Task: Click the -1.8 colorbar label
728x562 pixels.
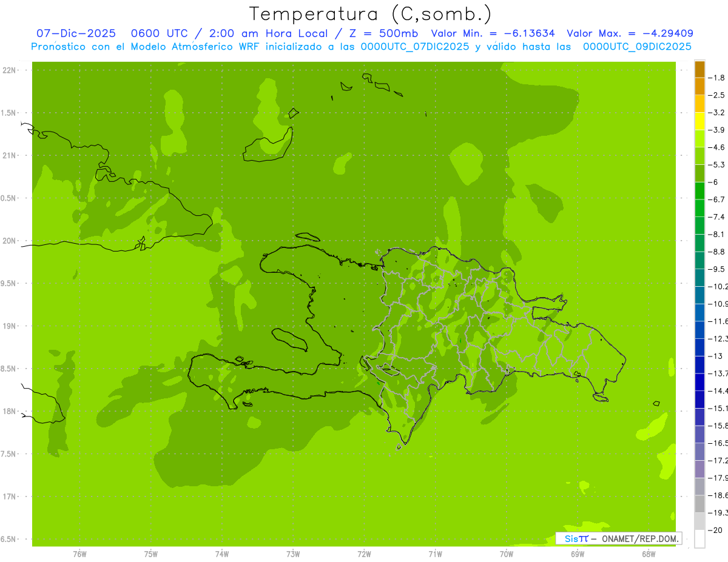Action: [x=716, y=78]
